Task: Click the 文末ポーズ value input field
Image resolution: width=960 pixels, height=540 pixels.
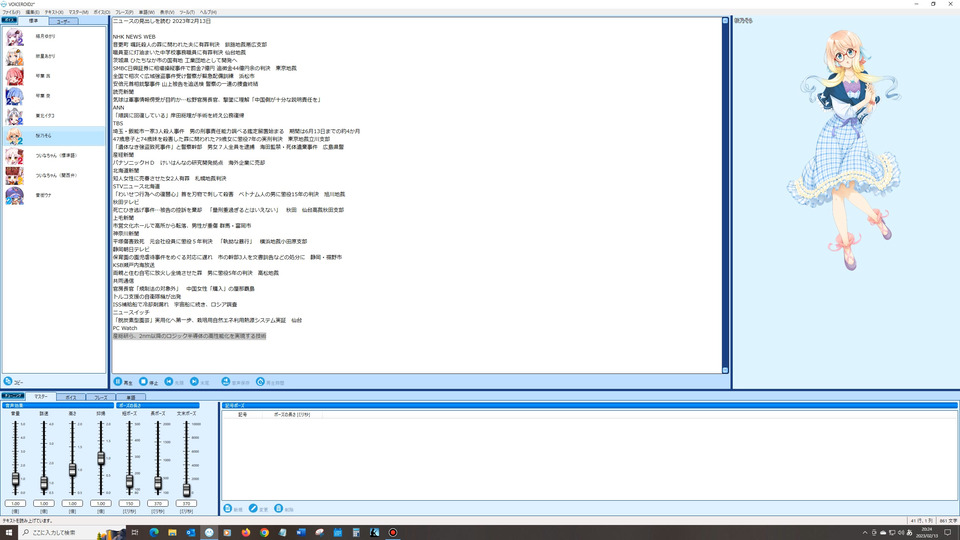Action: point(186,503)
